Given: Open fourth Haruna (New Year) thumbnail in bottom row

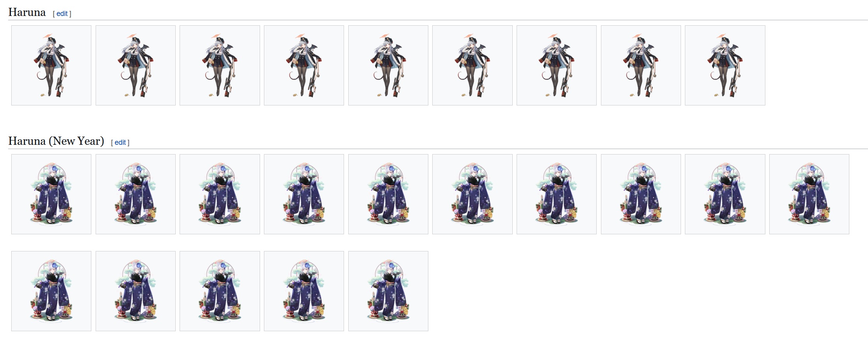Looking at the screenshot, I should (304, 291).
